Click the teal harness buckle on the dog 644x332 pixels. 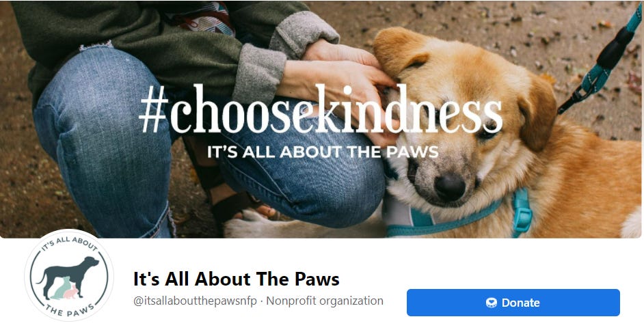pyautogui.click(x=522, y=212)
